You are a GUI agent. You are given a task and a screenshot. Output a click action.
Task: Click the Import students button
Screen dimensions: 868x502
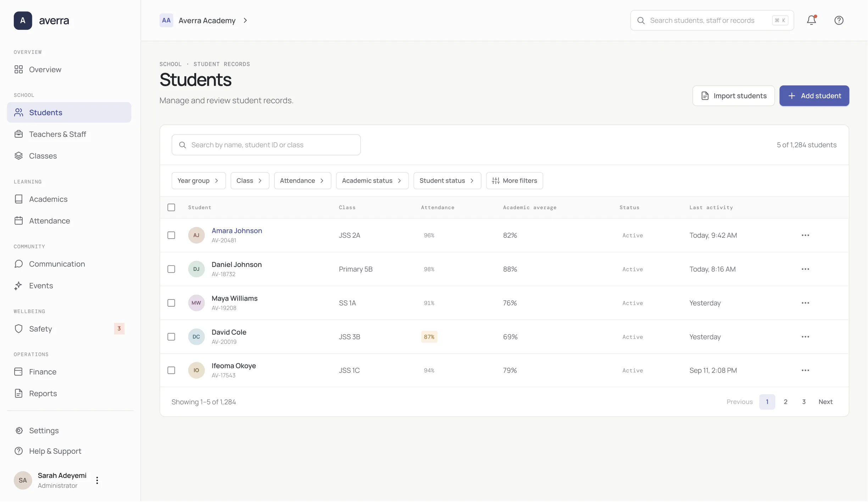click(x=733, y=96)
